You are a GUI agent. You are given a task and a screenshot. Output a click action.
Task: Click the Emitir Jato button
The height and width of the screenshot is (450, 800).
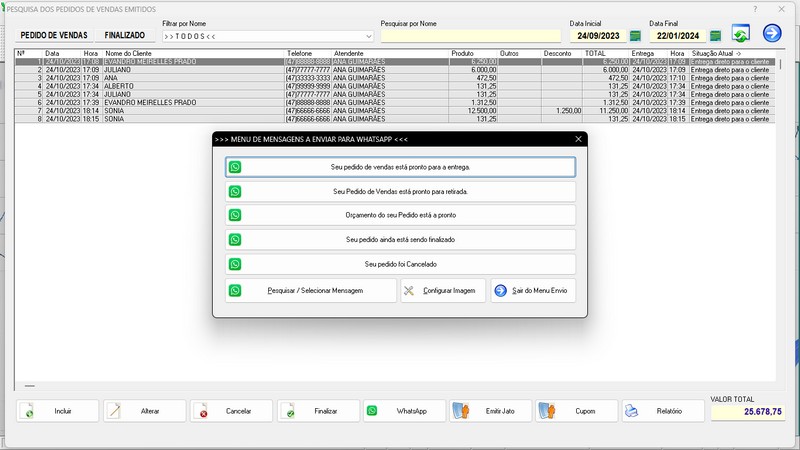pos(490,411)
